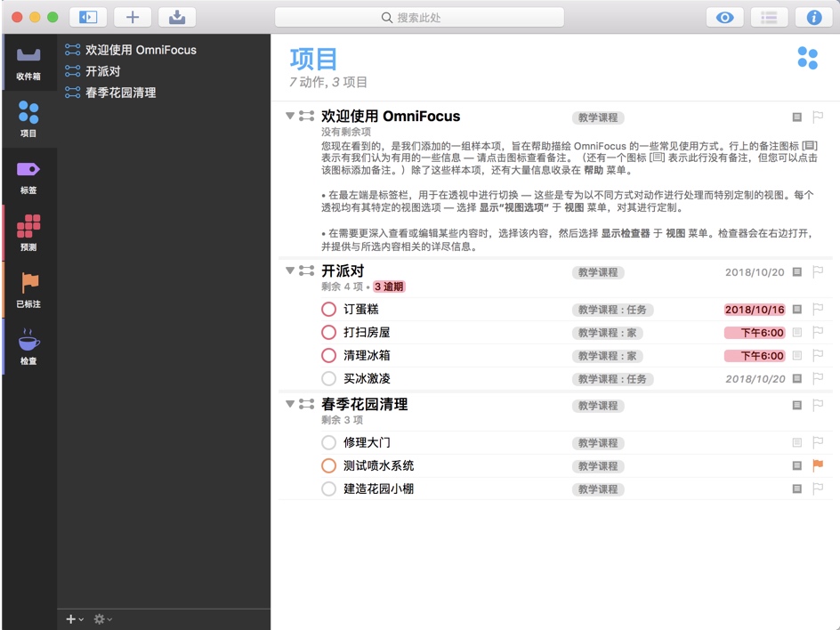Collapse the 欢迎使用 OmniFocus project
The image size is (840, 630).
pos(290,116)
